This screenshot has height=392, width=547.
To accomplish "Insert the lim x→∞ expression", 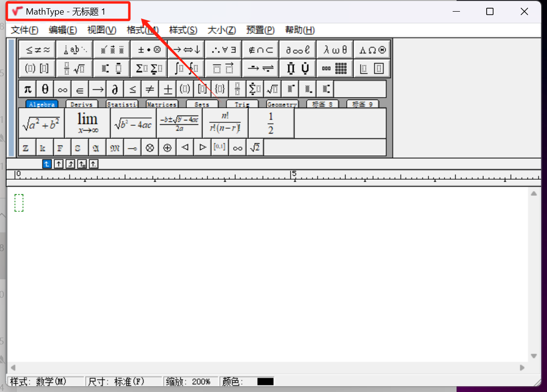I will click(x=88, y=123).
